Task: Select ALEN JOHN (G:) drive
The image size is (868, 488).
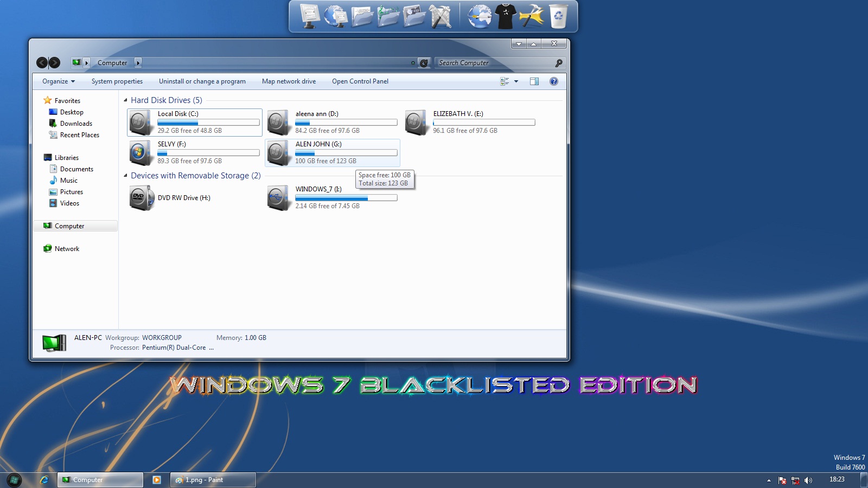Action: point(333,152)
